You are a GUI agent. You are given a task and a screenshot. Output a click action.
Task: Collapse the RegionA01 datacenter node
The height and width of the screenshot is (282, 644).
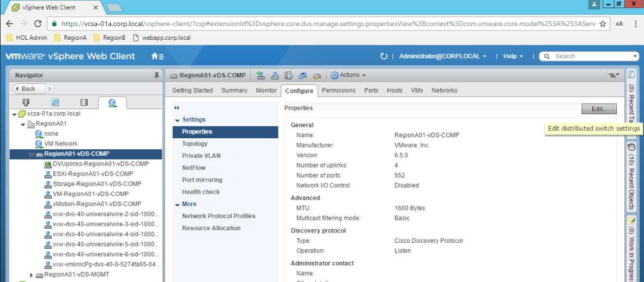tap(22, 124)
